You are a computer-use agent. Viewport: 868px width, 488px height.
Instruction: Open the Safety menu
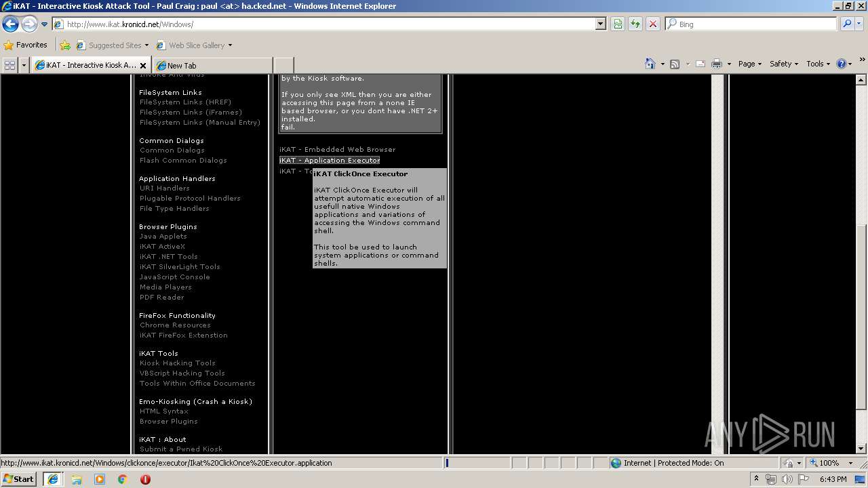(x=784, y=64)
